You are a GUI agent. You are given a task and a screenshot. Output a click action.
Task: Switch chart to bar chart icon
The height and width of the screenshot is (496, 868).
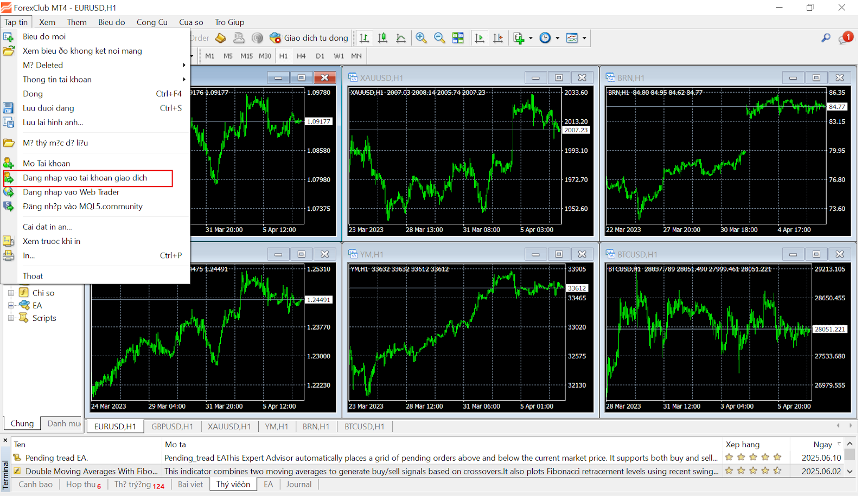(x=365, y=38)
